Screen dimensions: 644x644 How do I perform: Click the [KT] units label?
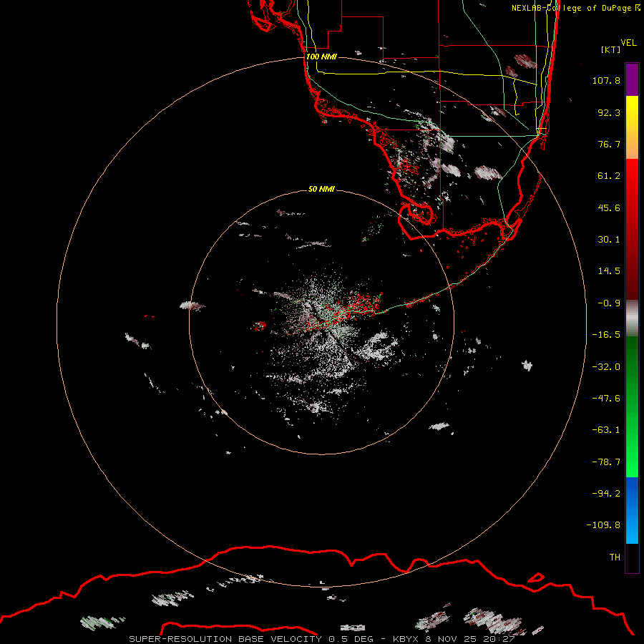(x=611, y=49)
